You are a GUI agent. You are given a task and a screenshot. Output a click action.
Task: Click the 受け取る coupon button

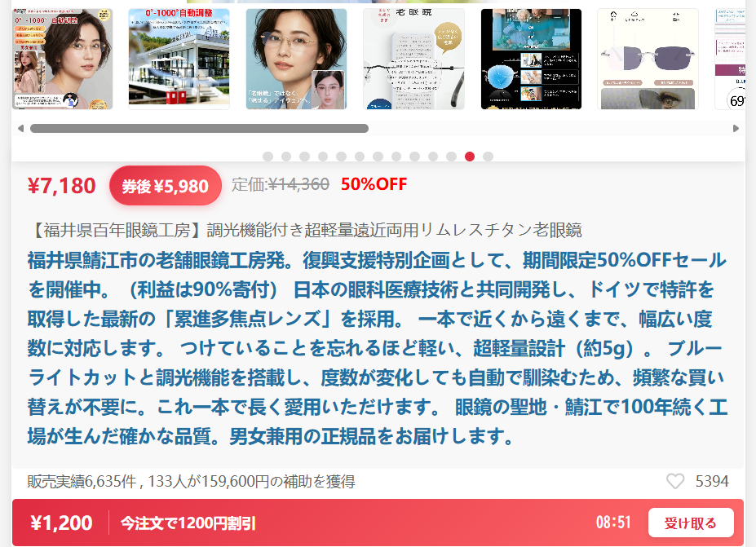coord(691,523)
